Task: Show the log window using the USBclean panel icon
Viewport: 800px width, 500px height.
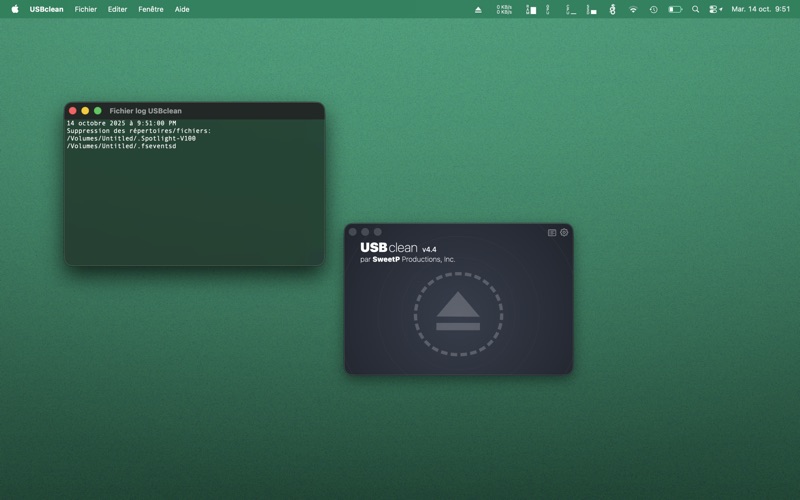Action: pyautogui.click(x=552, y=232)
